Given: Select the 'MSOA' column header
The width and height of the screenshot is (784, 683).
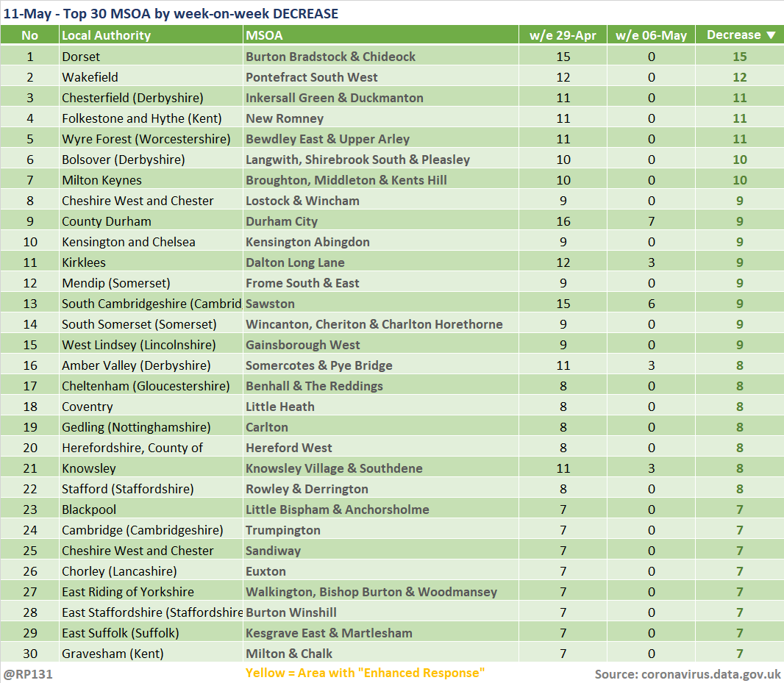Looking at the screenshot, I should 380,35.
